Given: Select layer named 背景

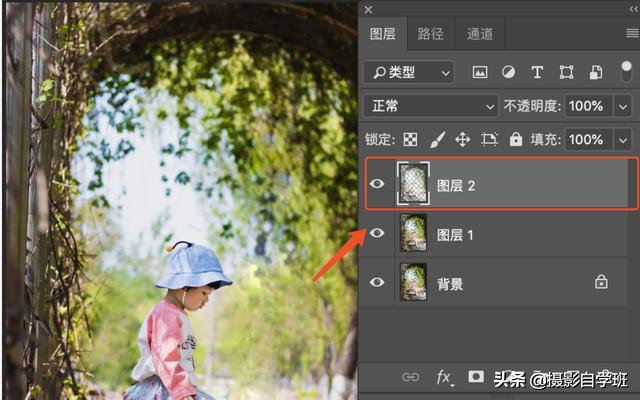Looking at the screenshot, I should coord(450,284).
